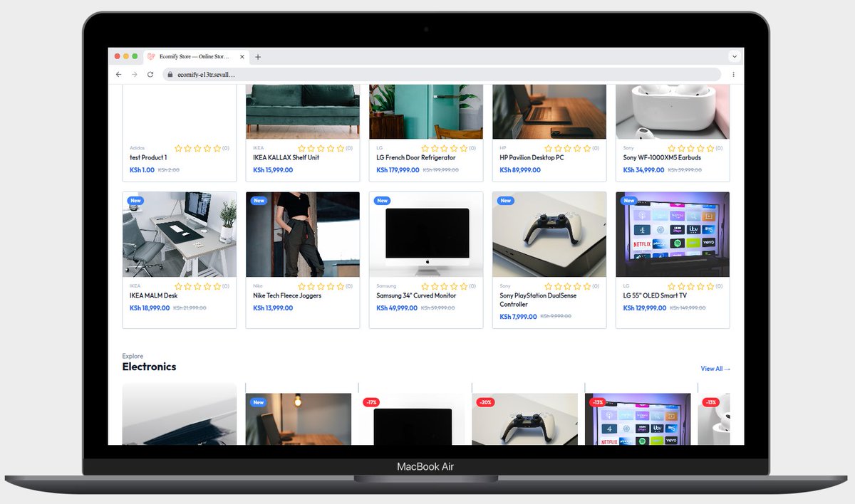
Task: Click the KSh 7,999.00 price
Action: pyautogui.click(x=518, y=317)
